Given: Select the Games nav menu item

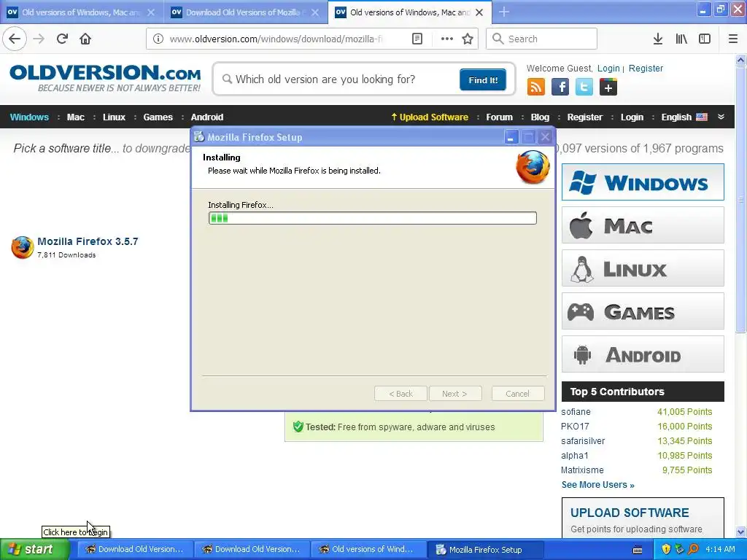Looking at the screenshot, I should [158, 117].
